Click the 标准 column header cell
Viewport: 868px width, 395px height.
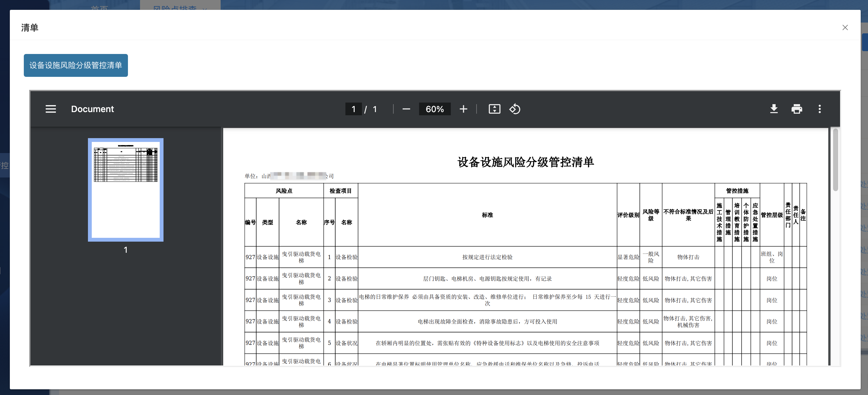tap(487, 215)
